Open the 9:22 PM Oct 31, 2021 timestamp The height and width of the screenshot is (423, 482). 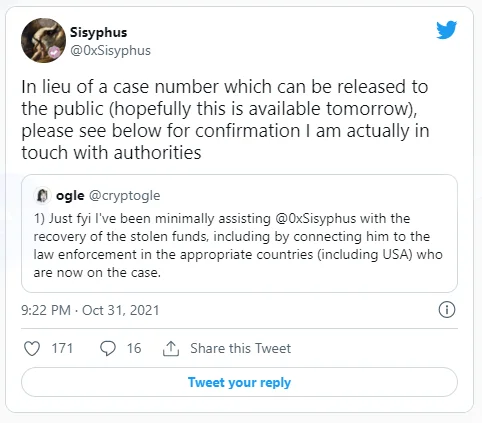click(x=90, y=310)
